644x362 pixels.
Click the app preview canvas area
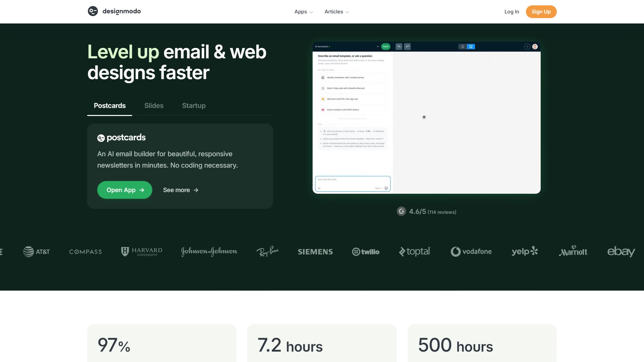pyautogui.click(x=467, y=122)
